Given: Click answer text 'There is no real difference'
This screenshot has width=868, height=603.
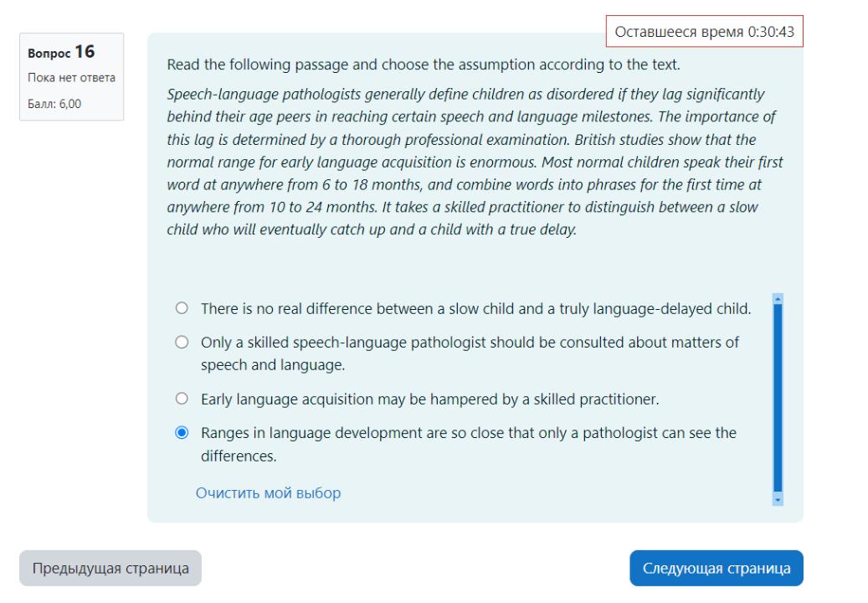Looking at the screenshot, I should coord(476,308).
